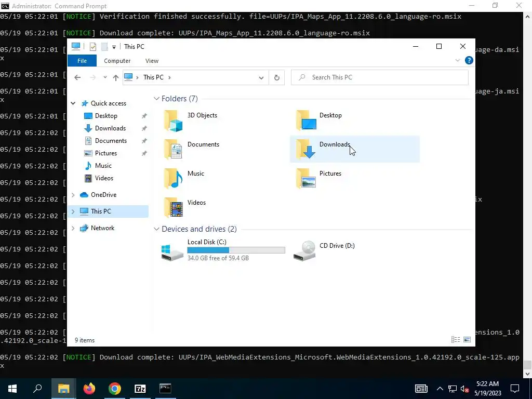Show hidden tray icons chevron
This screenshot has height=399, width=532.
pos(440,389)
